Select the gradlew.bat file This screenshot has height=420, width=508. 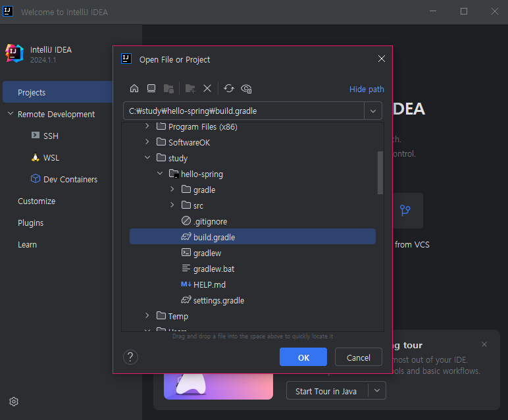tap(253, 269)
